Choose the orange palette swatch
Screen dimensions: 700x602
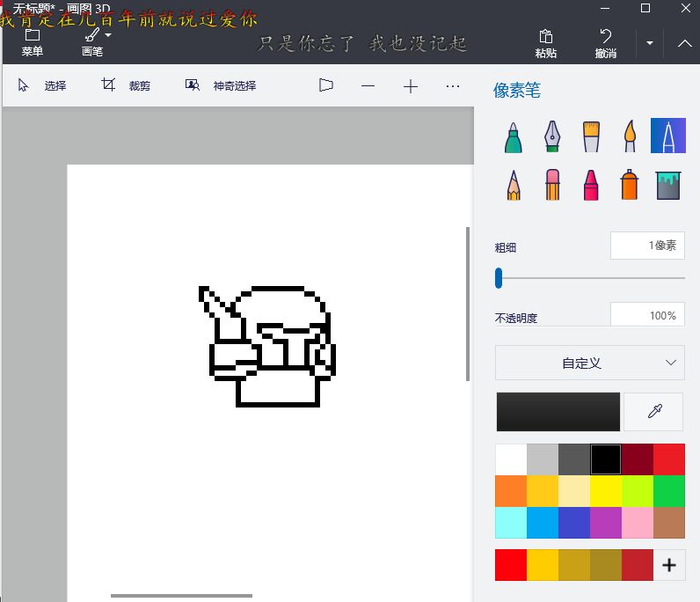tap(511, 491)
